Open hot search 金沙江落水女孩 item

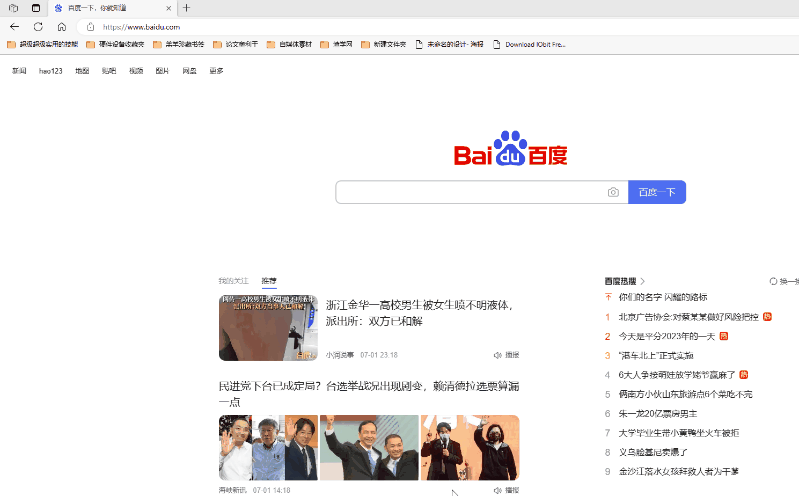tap(679, 472)
